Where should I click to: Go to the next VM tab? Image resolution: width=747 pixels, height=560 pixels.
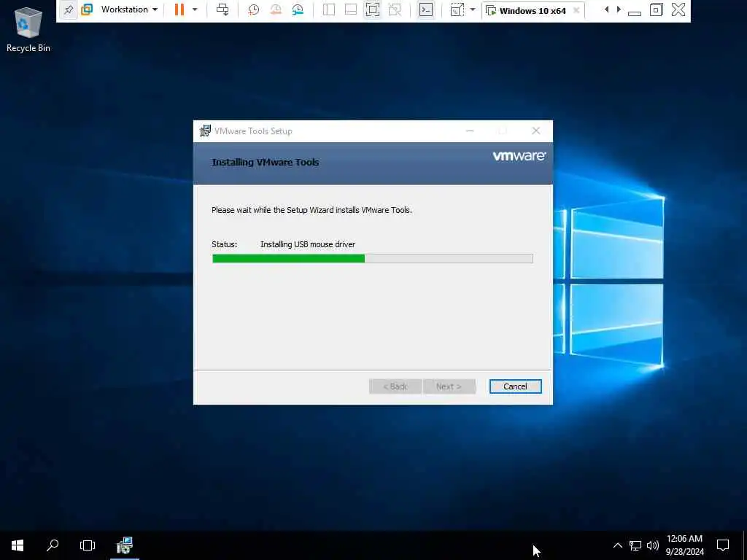(619, 9)
